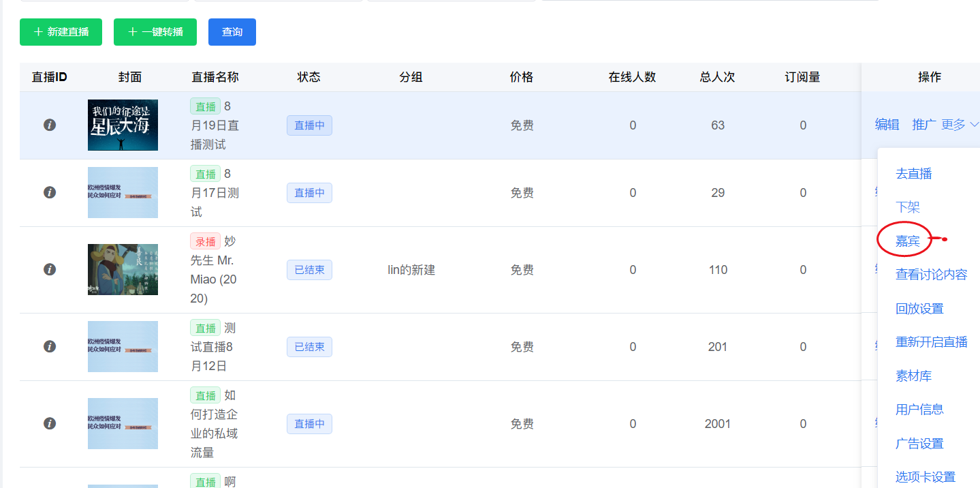This screenshot has width=980, height=488.
Task: Open 查看讨论内容 menu item
Action: 931,275
